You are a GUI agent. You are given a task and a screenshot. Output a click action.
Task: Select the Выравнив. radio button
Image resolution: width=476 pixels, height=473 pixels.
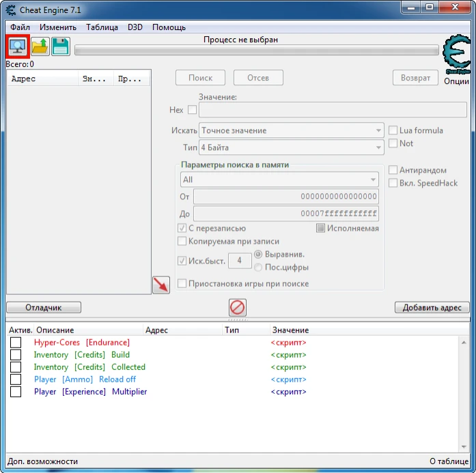258,254
